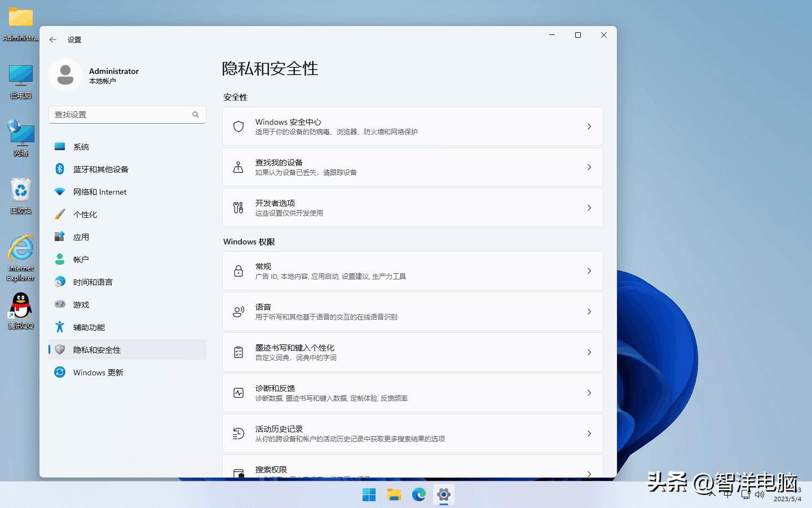812x508 pixels.
Task: Open 游戏 settings in the sidebar
Action: 81,304
